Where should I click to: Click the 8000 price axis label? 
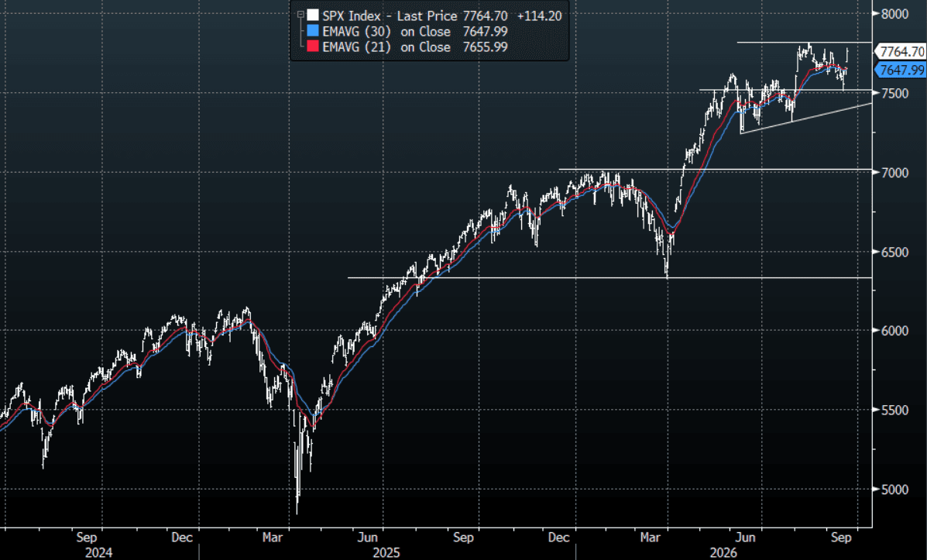click(894, 14)
